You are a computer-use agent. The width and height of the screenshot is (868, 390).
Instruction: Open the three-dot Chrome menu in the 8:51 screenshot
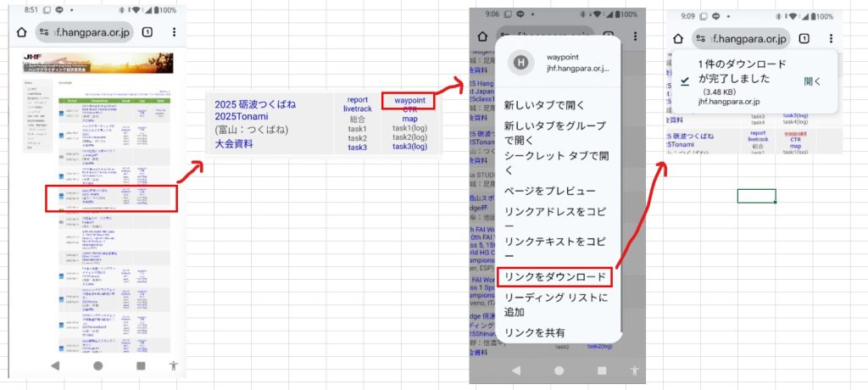coord(174,32)
